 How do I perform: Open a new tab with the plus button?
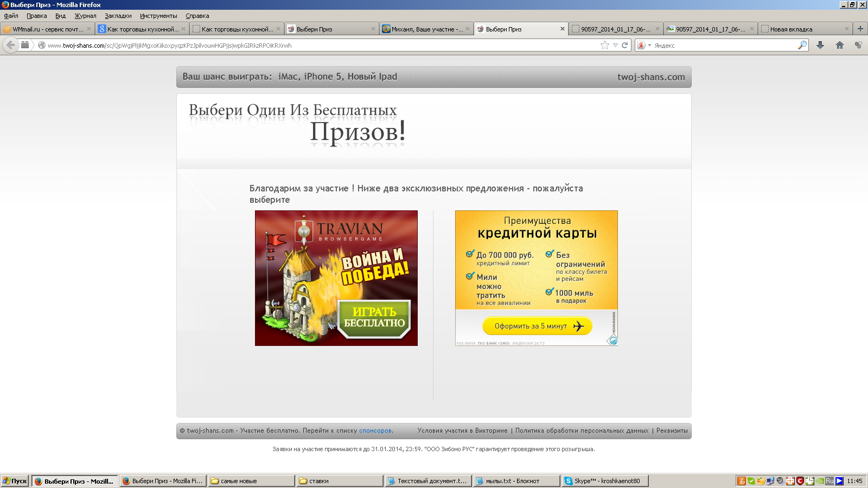(860, 29)
